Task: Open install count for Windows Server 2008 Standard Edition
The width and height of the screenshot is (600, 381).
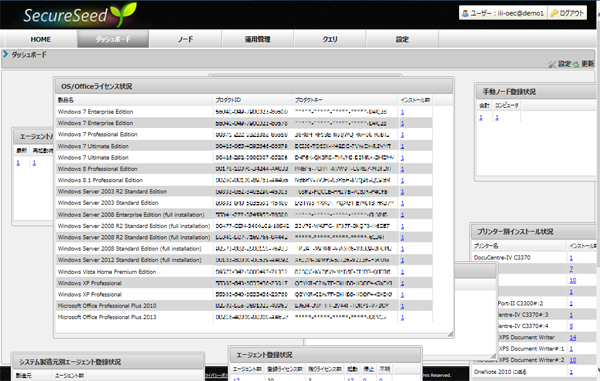Action: tap(402, 249)
